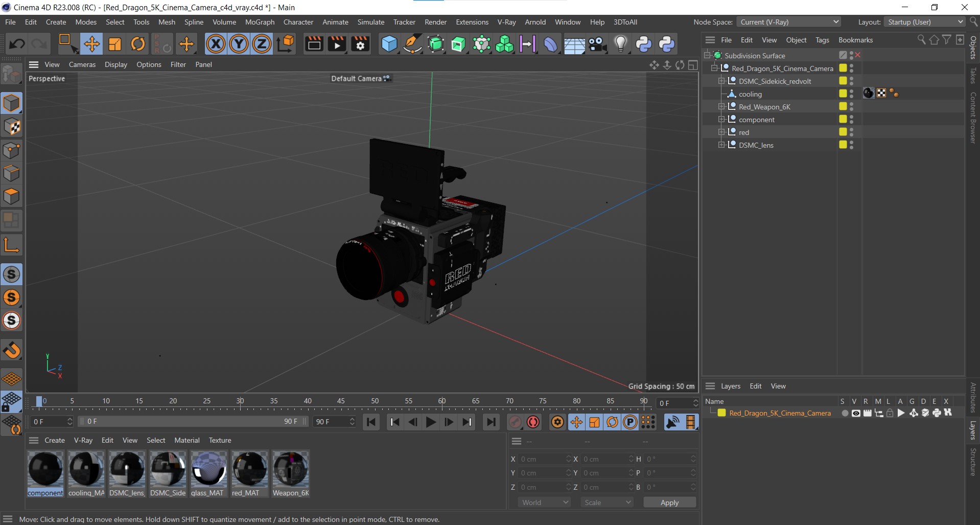Select the Scale tool in top toolbar
The width and height of the screenshot is (980, 525).
point(115,44)
